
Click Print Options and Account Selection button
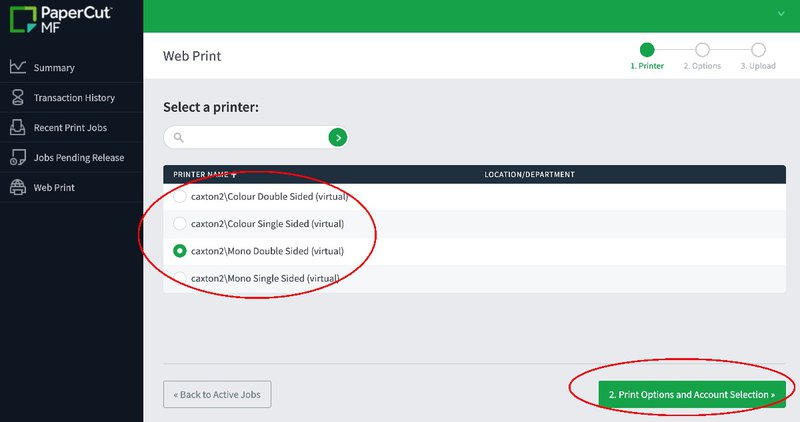click(692, 394)
